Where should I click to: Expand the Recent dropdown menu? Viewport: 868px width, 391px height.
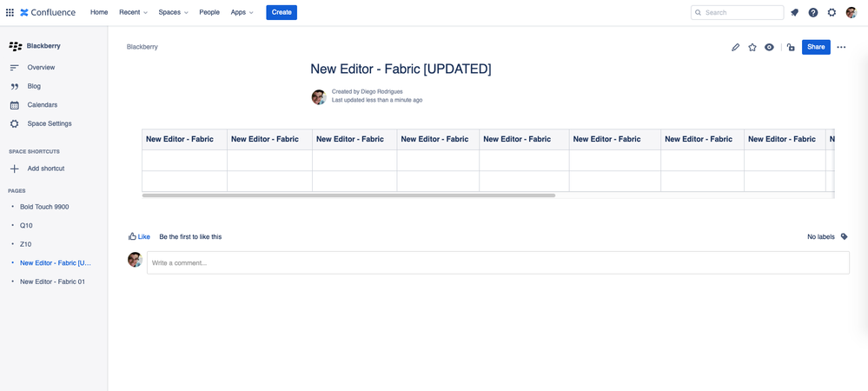(x=134, y=12)
